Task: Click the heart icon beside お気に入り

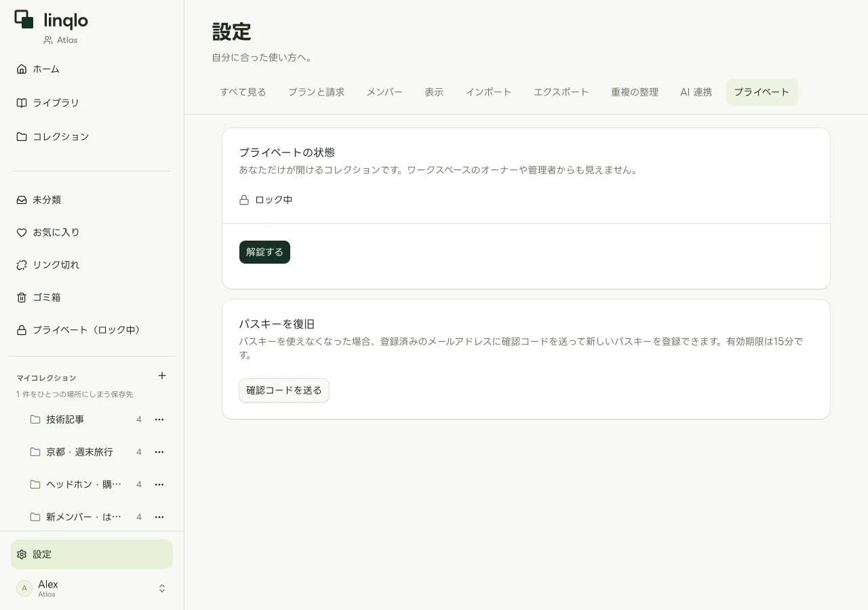Action: (x=22, y=232)
